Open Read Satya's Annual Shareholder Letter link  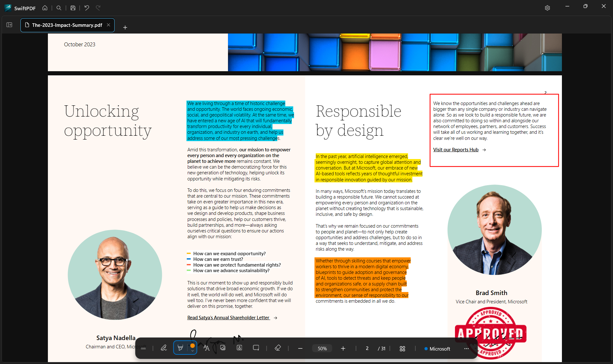228,317
